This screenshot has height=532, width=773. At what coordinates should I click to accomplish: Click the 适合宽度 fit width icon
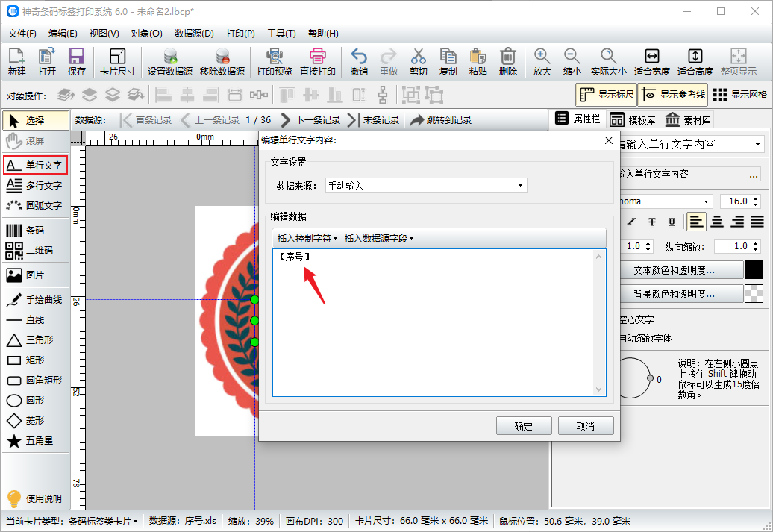click(x=651, y=57)
